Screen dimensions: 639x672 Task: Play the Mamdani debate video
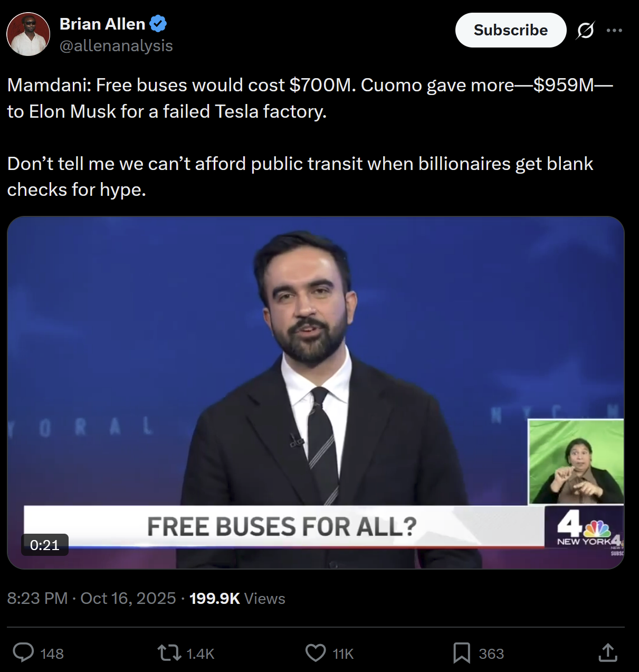click(x=316, y=393)
